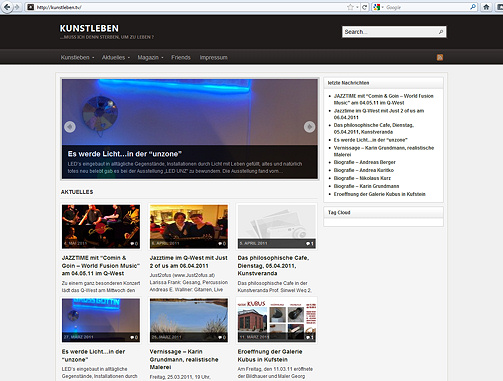Click the magnifier icon in site search box
Viewport: 503px width, 381px height.
coord(441,32)
